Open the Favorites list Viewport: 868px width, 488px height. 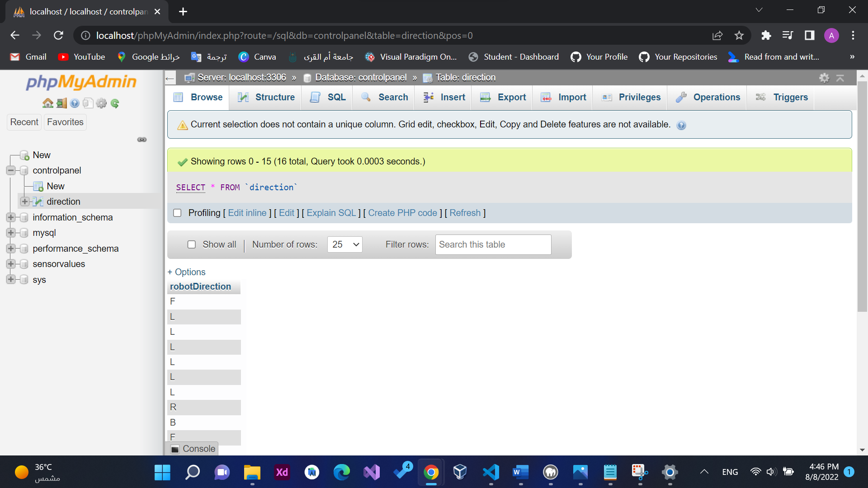[65, 122]
